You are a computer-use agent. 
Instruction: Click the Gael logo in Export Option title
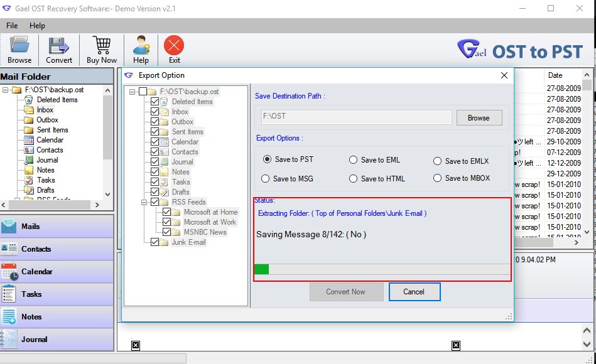point(129,75)
